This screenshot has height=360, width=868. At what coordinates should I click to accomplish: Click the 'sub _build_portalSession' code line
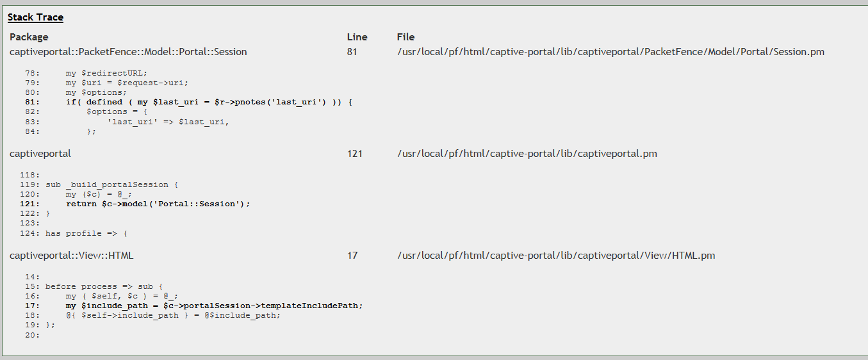(x=111, y=184)
